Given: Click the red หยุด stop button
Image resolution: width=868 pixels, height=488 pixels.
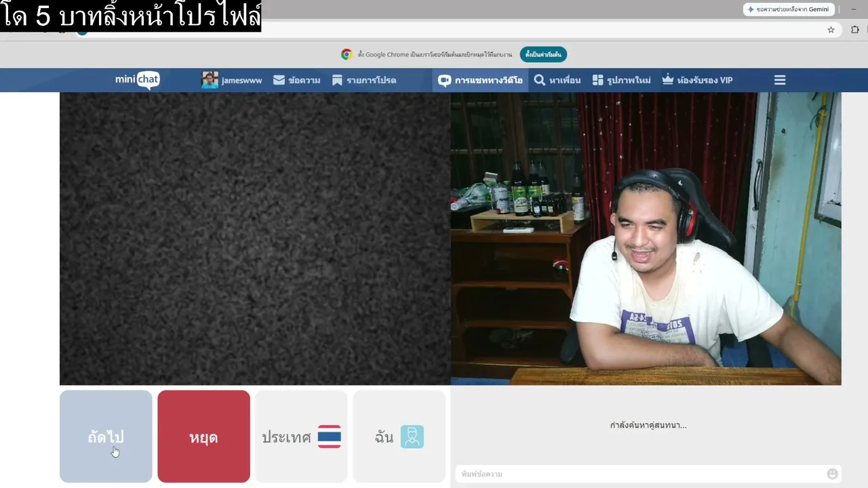Looking at the screenshot, I should pyautogui.click(x=203, y=436).
